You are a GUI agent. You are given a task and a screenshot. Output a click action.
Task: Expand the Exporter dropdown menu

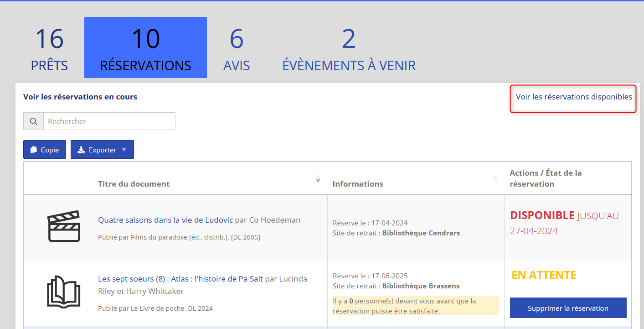102,150
